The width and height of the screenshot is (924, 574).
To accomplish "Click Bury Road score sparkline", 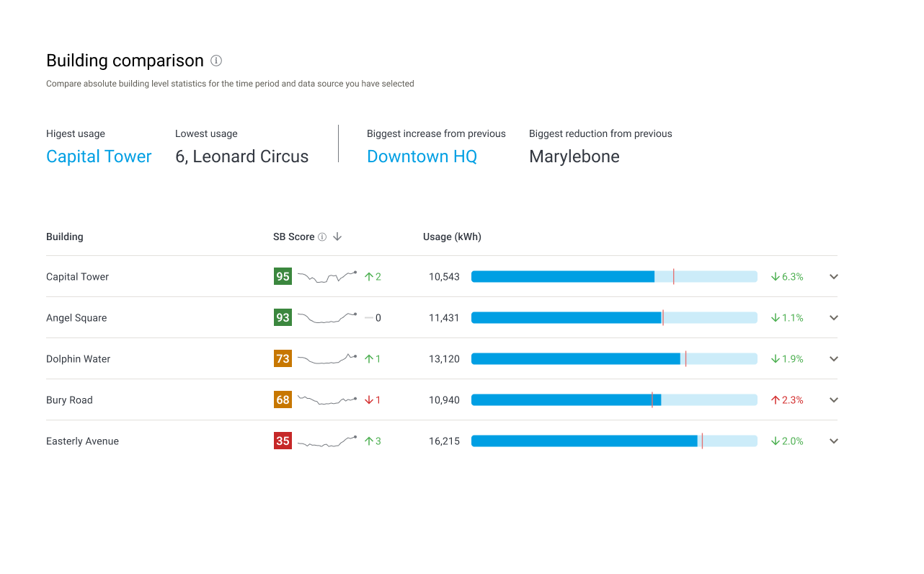I will point(327,399).
